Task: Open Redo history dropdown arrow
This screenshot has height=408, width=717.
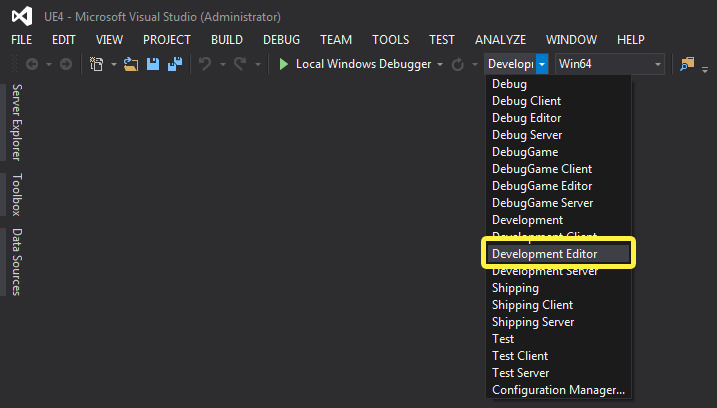Action: [x=258, y=64]
